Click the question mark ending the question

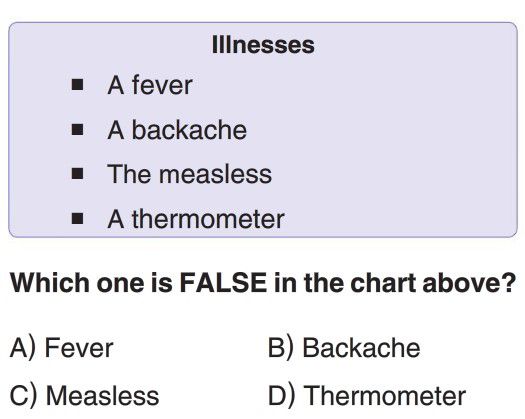click(x=508, y=283)
